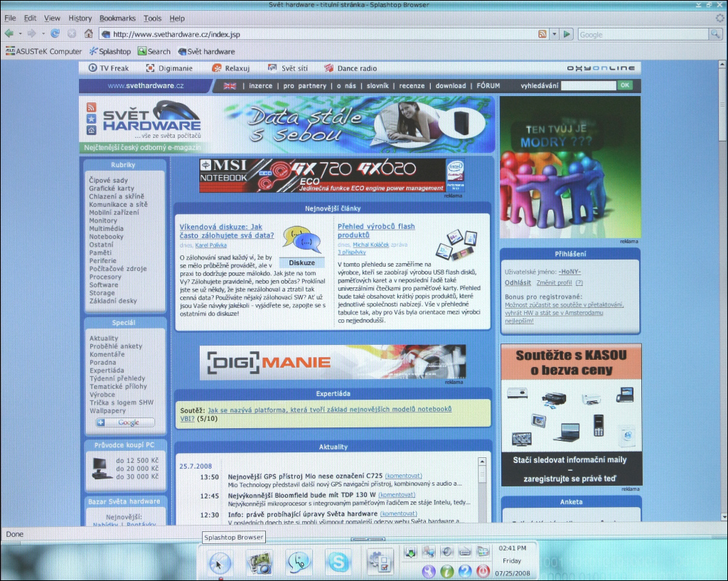Open the chat messenger dock icon
Viewport: 728px width, 581px height.
pyautogui.click(x=299, y=562)
